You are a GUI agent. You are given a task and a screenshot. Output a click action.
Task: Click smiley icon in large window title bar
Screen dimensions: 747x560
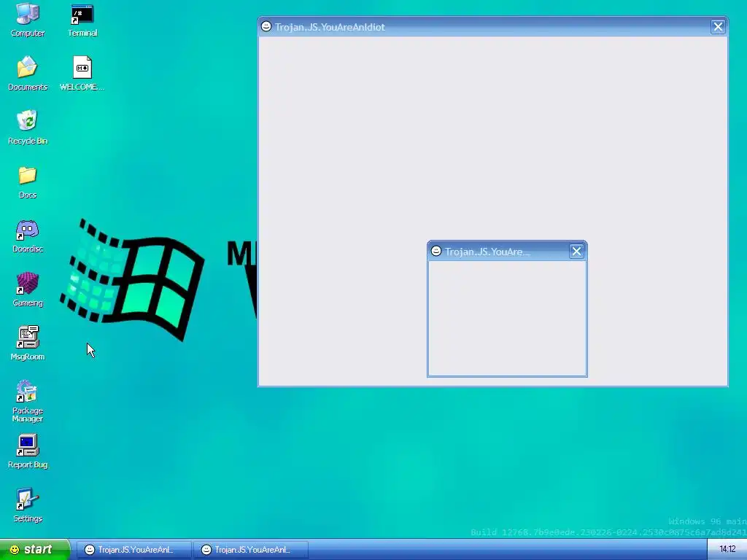click(266, 27)
